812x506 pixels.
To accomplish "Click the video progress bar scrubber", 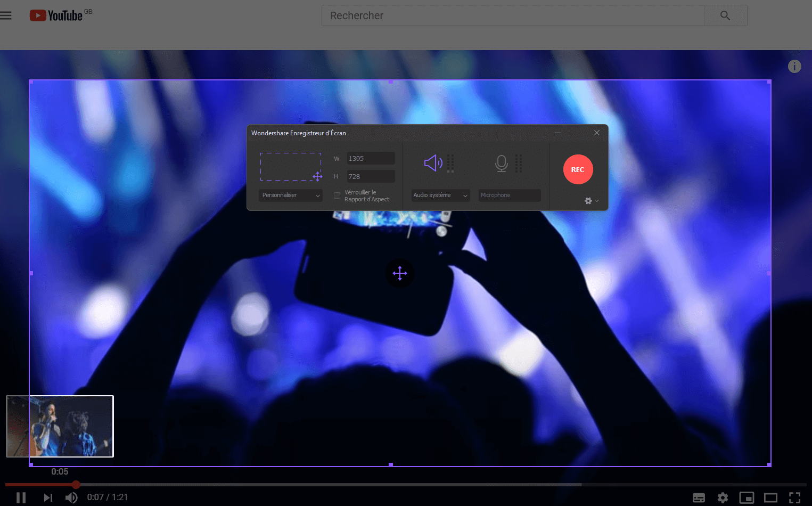I will coord(76,485).
